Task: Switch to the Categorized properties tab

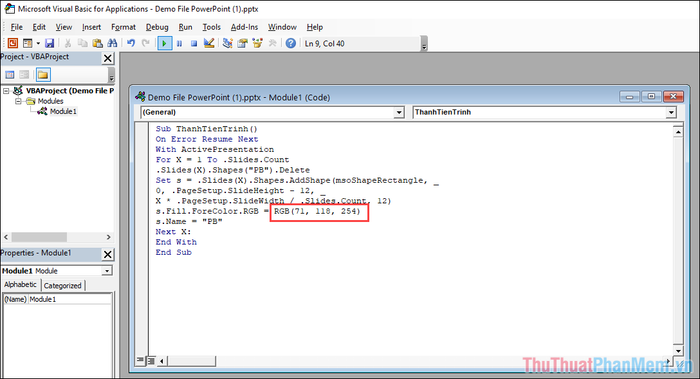Action: point(62,286)
